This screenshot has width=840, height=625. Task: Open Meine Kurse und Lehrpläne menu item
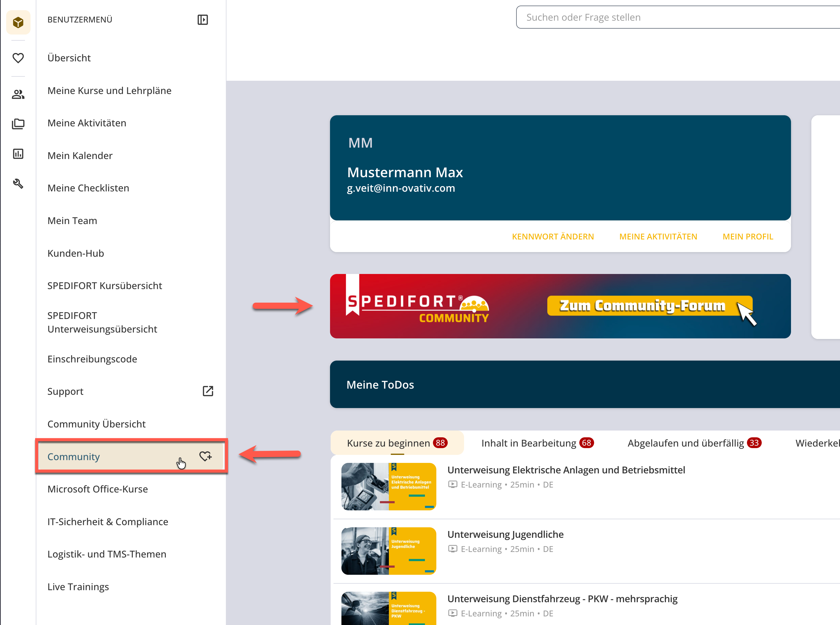pyautogui.click(x=109, y=90)
